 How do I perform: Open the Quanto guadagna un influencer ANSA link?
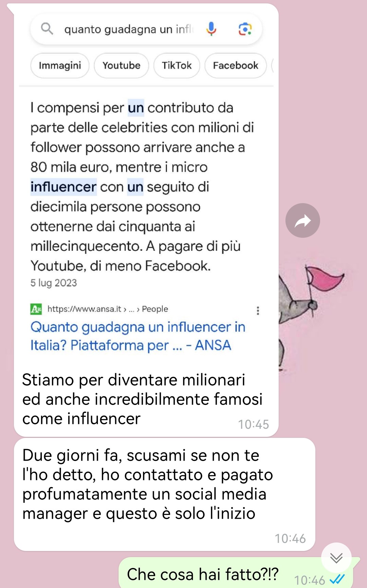(x=138, y=336)
